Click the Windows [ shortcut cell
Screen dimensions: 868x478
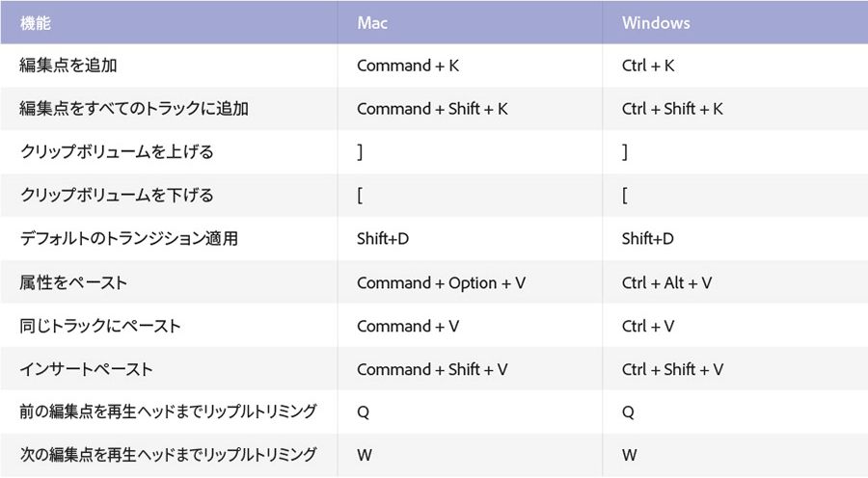(x=625, y=196)
